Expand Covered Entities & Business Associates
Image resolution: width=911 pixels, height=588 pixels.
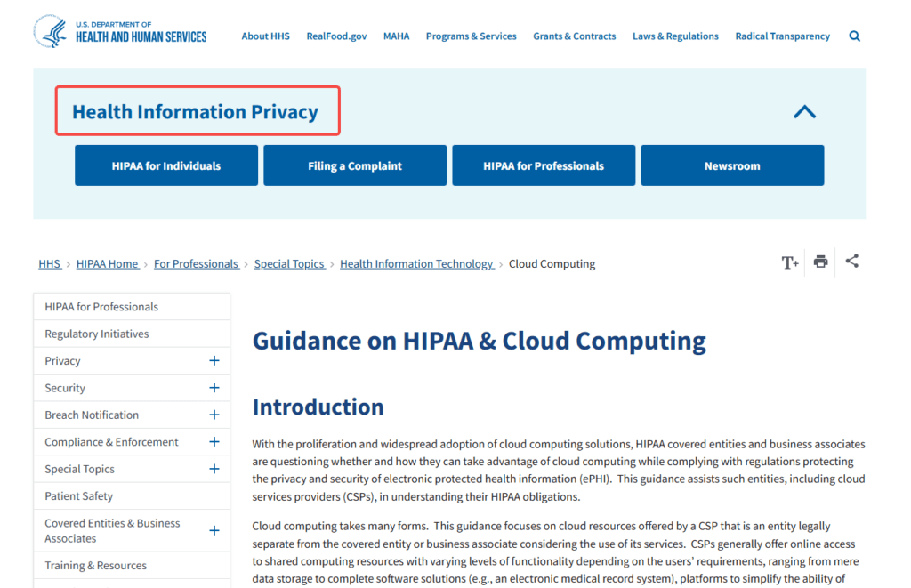(x=214, y=530)
